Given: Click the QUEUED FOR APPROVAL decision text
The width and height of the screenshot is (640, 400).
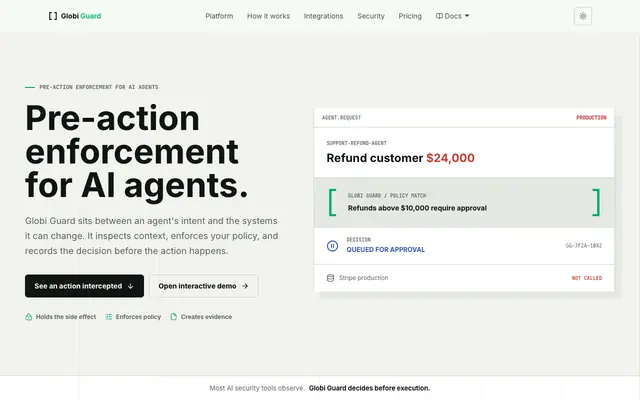Looking at the screenshot, I should pos(385,249).
